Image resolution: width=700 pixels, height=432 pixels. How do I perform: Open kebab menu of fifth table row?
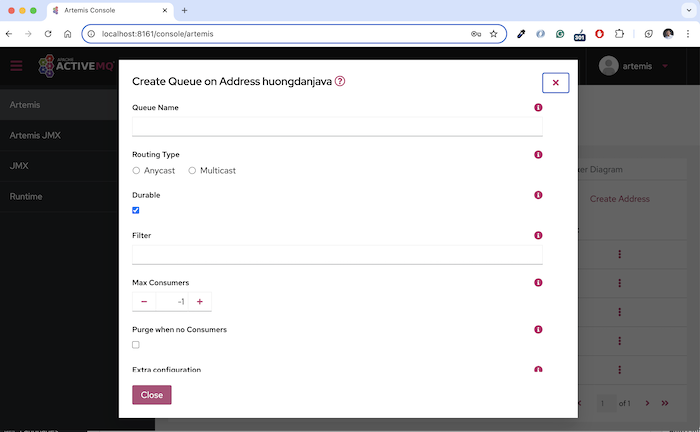click(x=619, y=370)
